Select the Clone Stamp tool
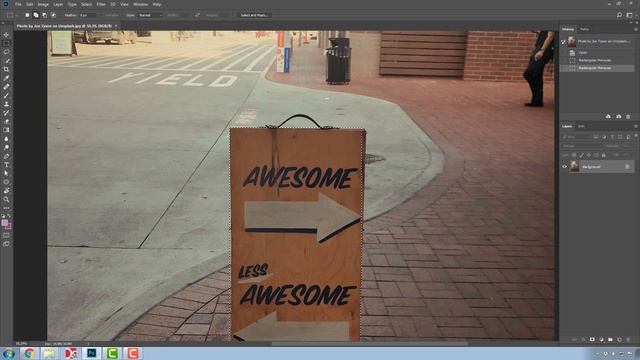 point(6,104)
